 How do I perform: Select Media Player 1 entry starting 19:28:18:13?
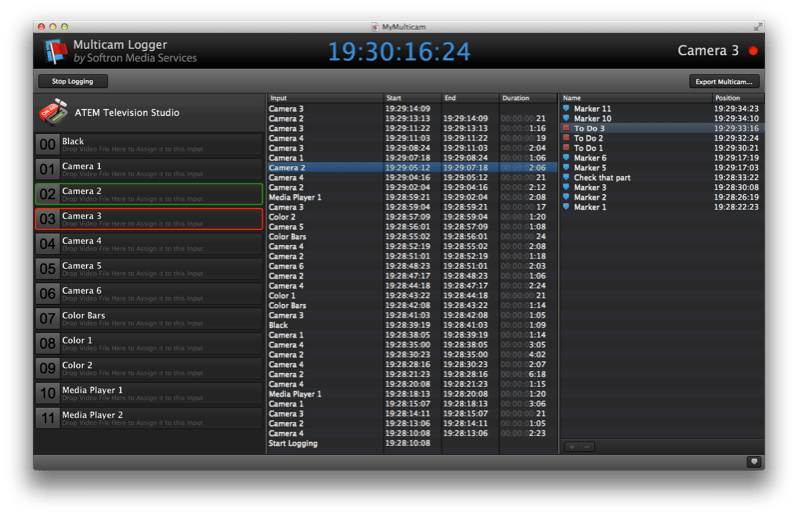(412, 394)
